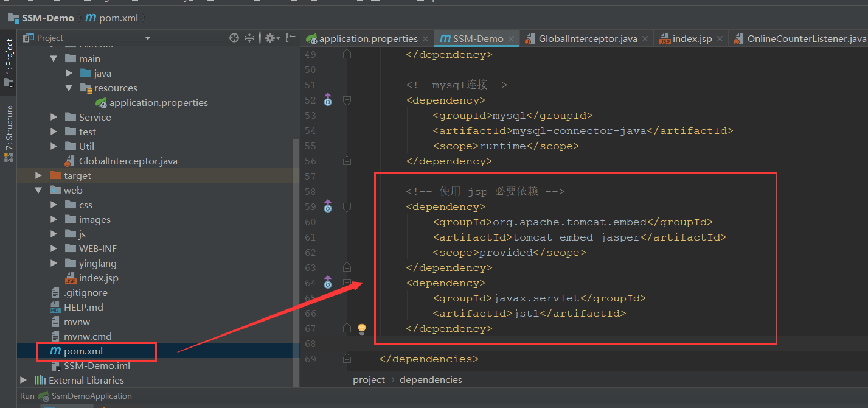Click the SSM-Demo project folder icon in breadcrumb
Screen dimensions: 868x408
pyautogui.click(x=13, y=18)
